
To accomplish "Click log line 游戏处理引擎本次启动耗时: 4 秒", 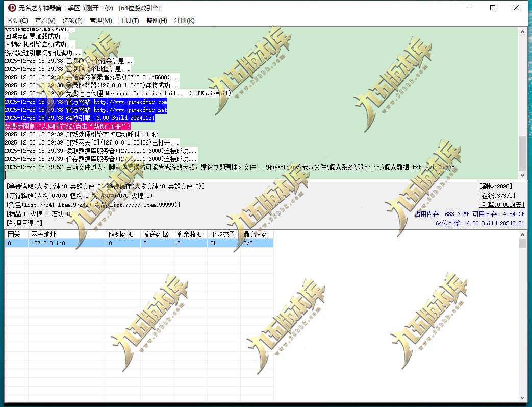I will (x=82, y=134).
